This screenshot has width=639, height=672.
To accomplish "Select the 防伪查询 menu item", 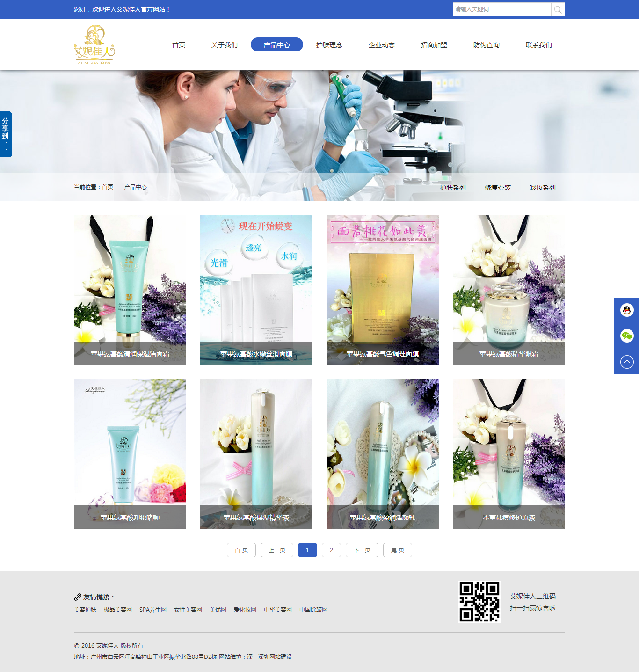I will tap(487, 45).
